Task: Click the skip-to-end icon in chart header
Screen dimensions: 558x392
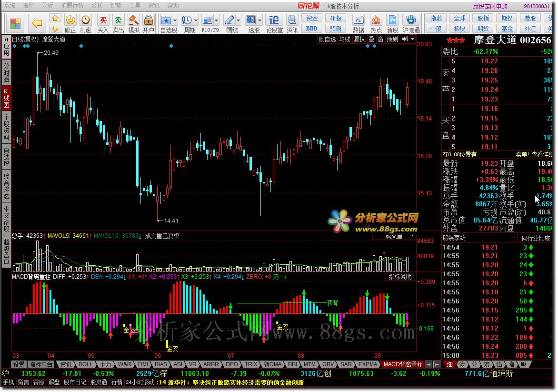Action: 405,39
